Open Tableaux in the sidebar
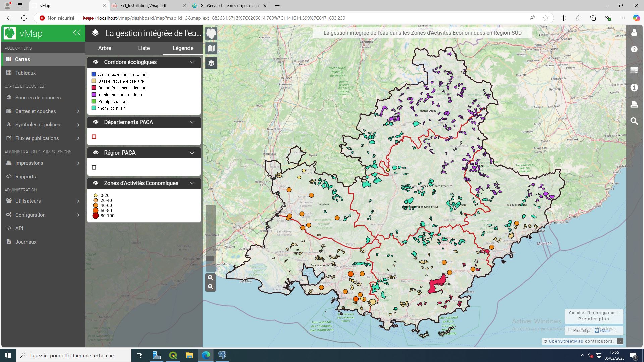The height and width of the screenshot is (362, 644). tap(25, 73)
